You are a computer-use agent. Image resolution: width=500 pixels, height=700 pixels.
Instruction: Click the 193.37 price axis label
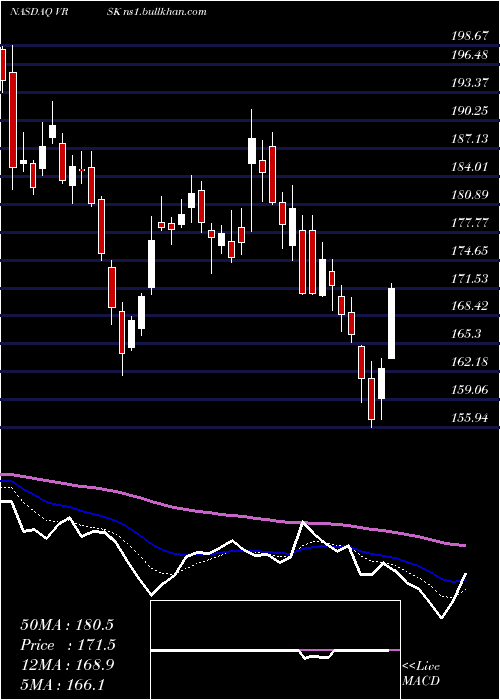pyautogui.click(x=470, y=83)
